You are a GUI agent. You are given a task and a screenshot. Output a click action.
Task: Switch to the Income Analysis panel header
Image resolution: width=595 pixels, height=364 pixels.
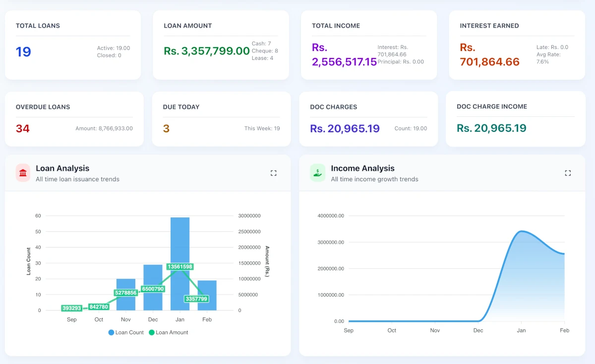[362, 168]
